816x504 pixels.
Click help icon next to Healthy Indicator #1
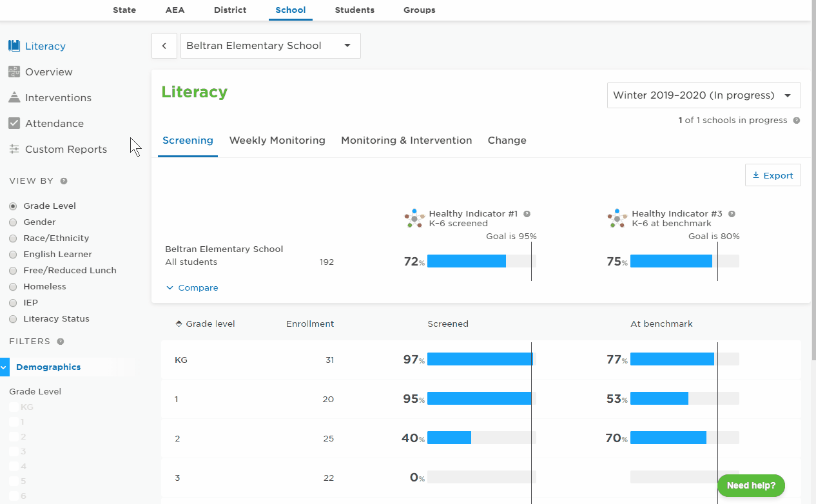point(527,214)
